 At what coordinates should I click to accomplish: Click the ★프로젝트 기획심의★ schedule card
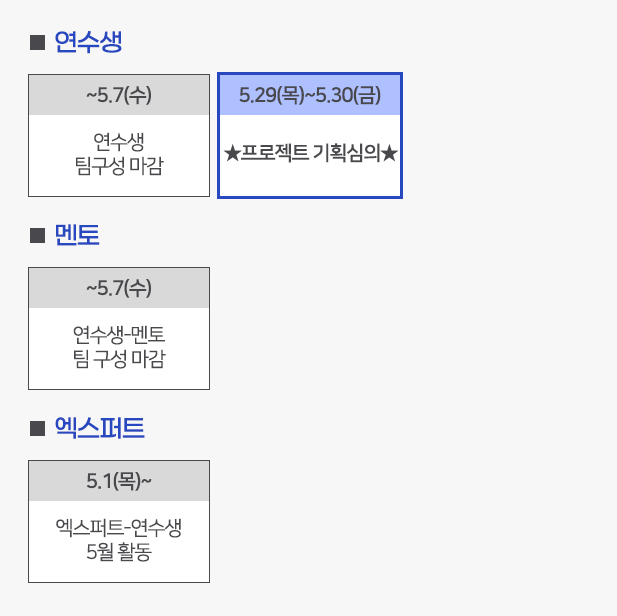coord(310,135)
